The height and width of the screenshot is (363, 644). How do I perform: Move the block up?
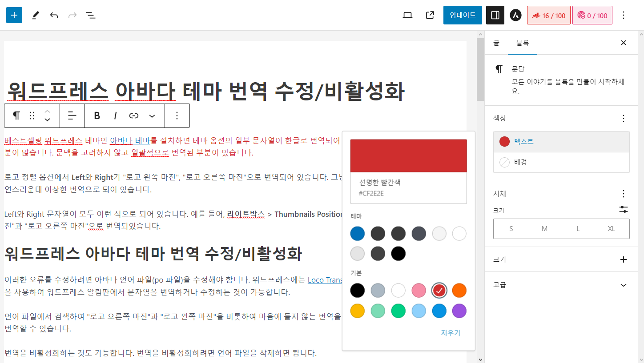[47, 112]
